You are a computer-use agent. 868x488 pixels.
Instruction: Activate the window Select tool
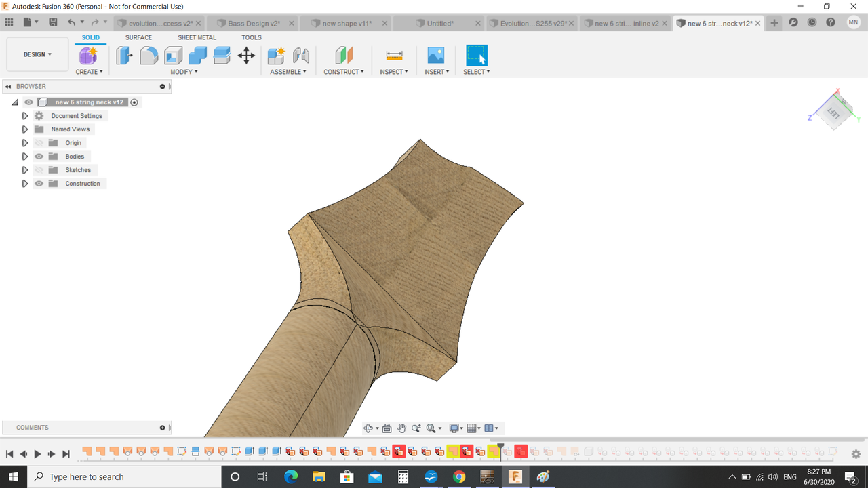point(477,55)
